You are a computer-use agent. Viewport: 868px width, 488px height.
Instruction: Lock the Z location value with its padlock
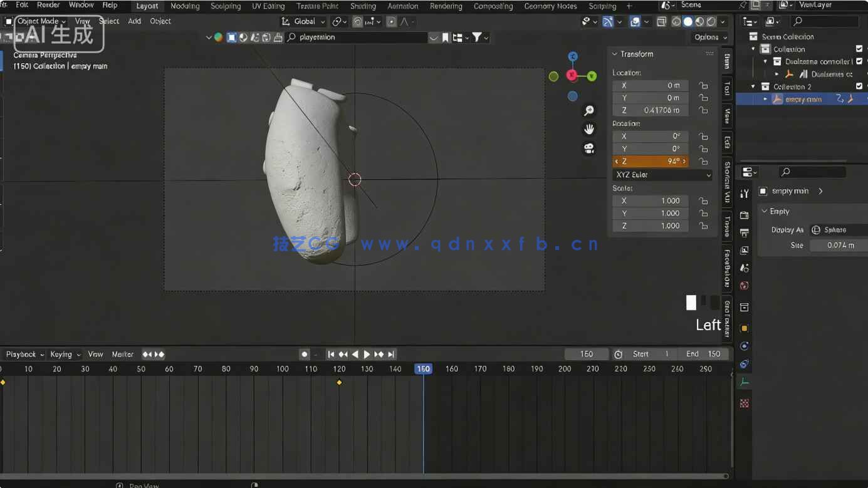pos(703,110)
